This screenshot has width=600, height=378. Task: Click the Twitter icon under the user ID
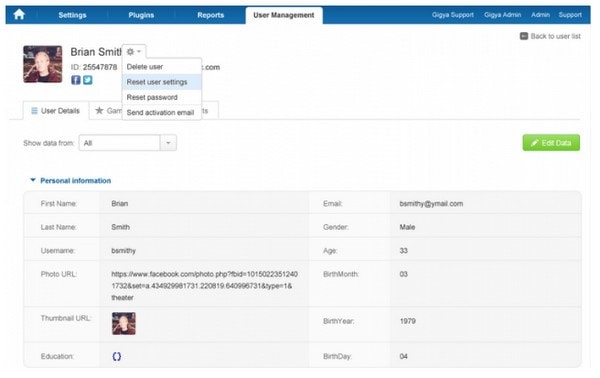[88, 80]
